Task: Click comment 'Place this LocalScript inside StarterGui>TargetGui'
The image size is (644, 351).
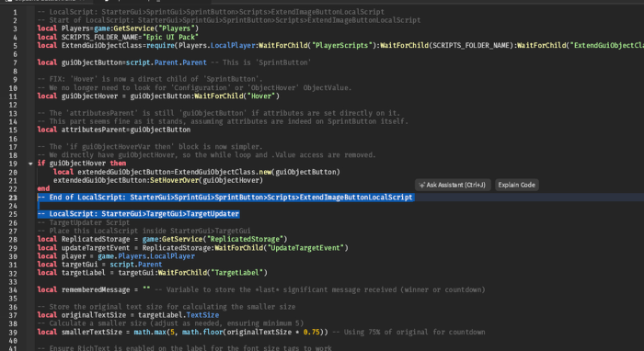Action: click(x=144, y=231)
